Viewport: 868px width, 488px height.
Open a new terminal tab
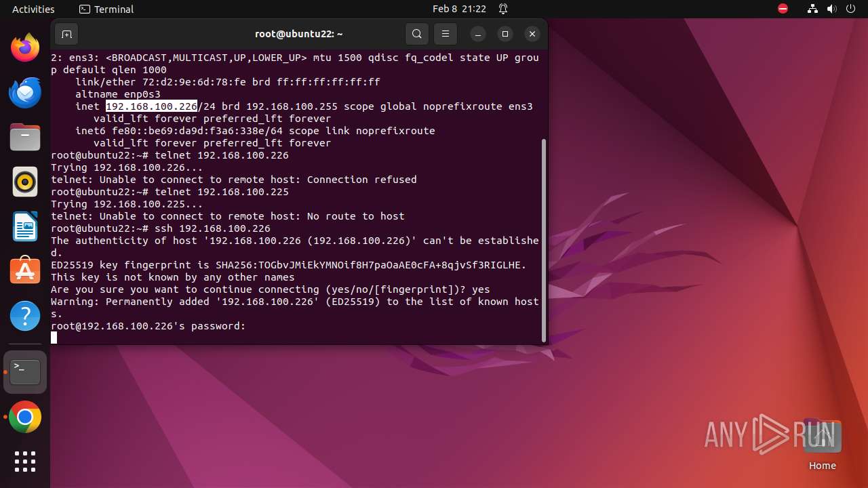(66, 34)
